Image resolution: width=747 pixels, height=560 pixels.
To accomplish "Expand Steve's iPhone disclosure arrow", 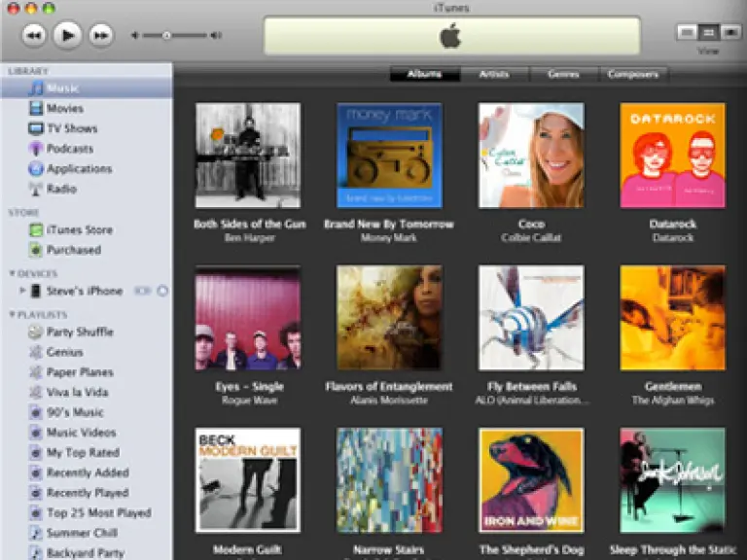I will [22, 291].
